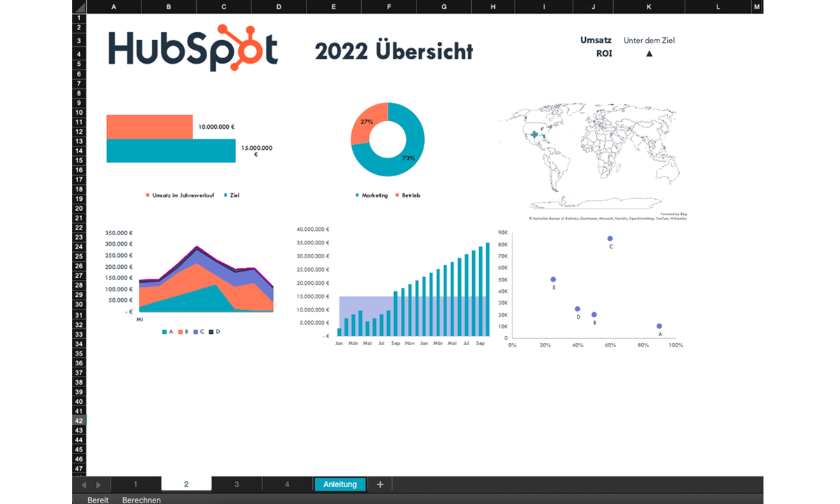Select column B header
Image resolution: width=840 pixels, height=504 pixels.
click(169, 7)
